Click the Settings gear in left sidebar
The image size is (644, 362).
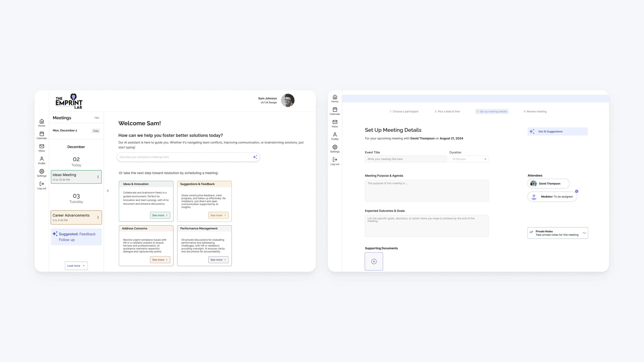tap(42, 173)
